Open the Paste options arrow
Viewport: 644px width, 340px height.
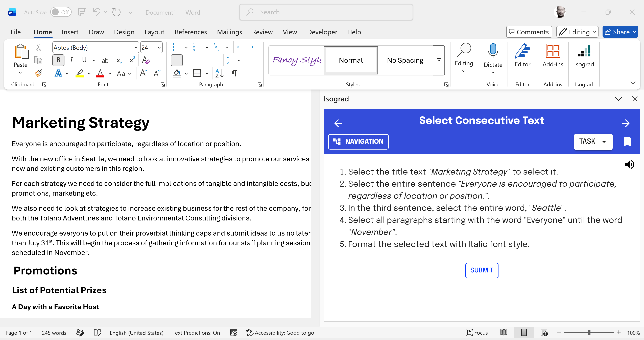(20, 73)
